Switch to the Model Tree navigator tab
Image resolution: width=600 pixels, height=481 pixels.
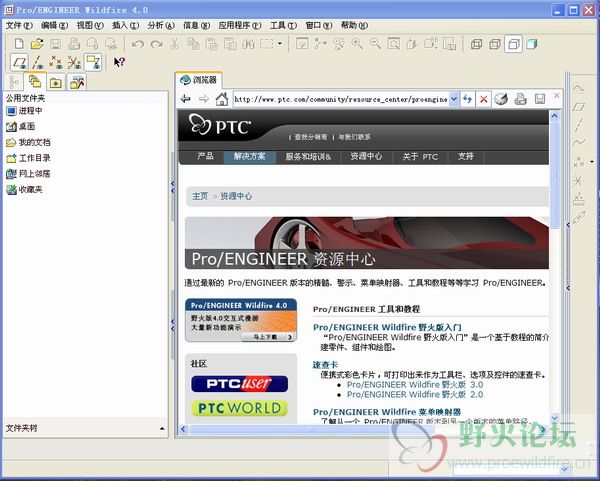click(x=15, y=82)
